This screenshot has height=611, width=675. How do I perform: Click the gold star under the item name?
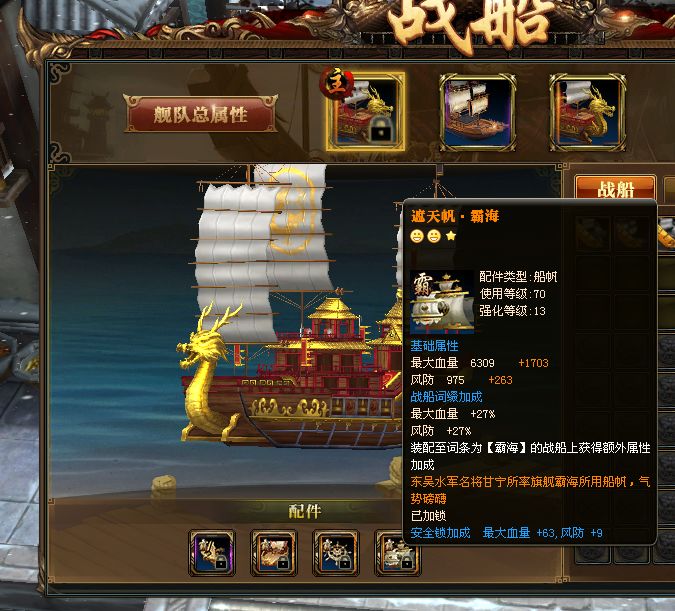click(451, 236)
